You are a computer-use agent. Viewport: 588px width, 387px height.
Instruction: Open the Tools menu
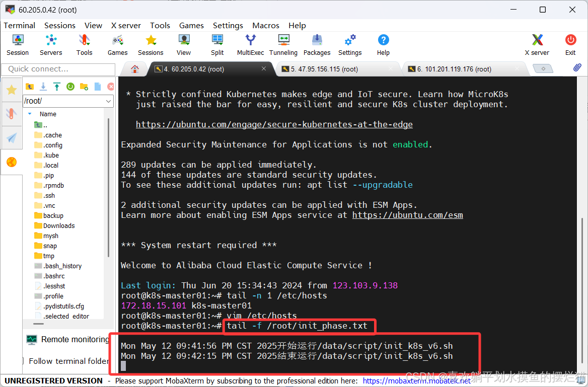[x=160, y=25]
